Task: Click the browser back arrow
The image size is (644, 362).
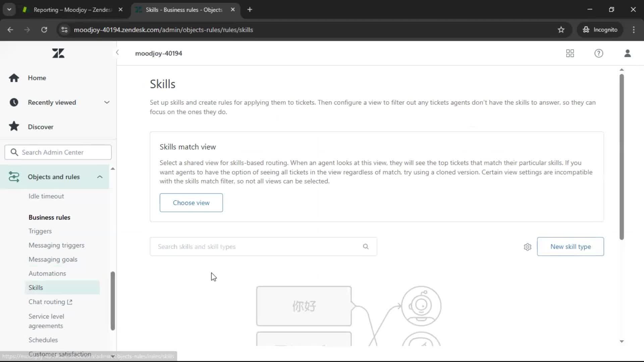Action: pos(10,30)
